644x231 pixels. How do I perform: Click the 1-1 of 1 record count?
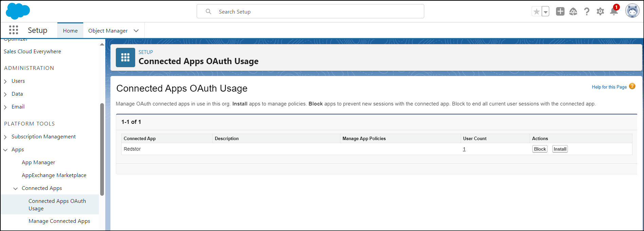coord(131,122)
